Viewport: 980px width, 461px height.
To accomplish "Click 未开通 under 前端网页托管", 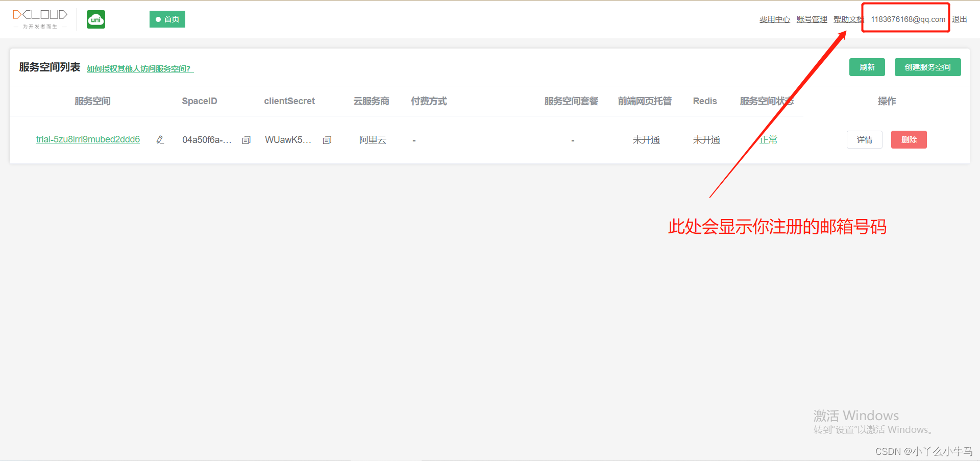I will tap(646, 140).
